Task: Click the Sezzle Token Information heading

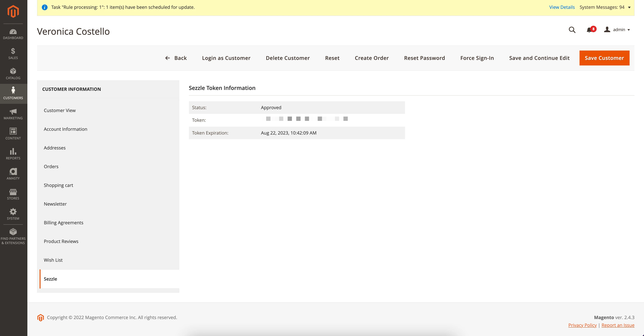Action: pyautogui.click(x=222, y=88)
